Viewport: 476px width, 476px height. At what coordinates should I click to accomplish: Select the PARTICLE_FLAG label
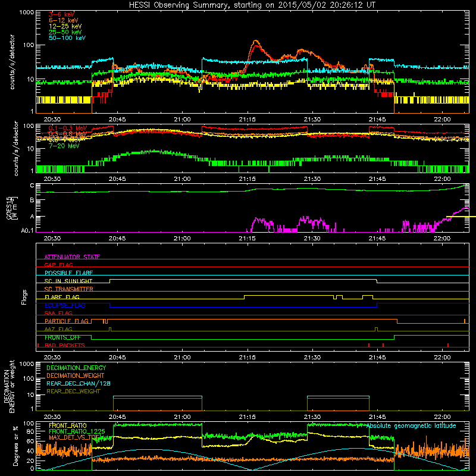point(67,321)
